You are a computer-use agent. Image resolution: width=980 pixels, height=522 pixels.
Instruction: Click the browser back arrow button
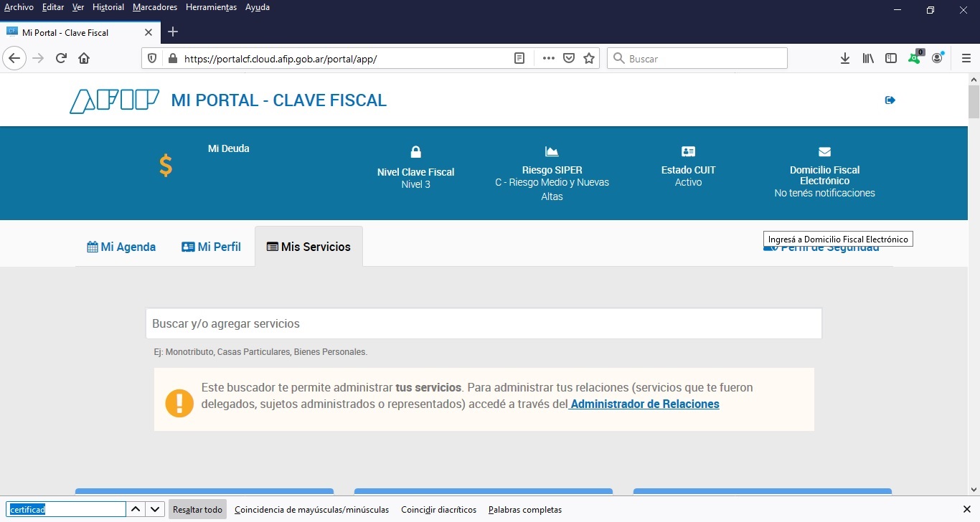(15, 59)
